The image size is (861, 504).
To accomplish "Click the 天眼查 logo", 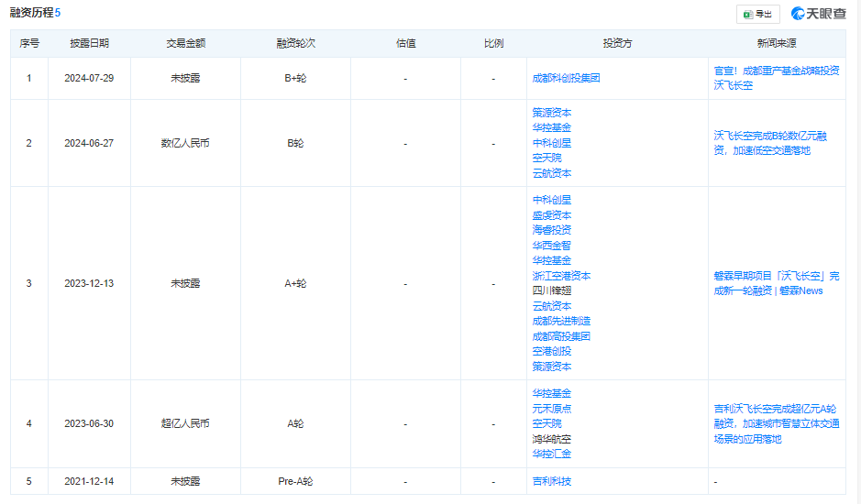I will [x=820, y=14].
